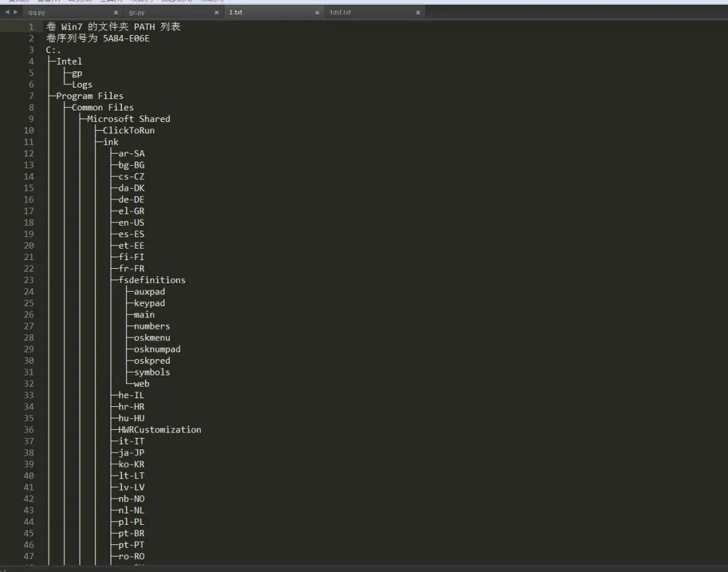The image size is (728, 572).
Task: Click the HWRCustomization line
Action: [158, 429]
